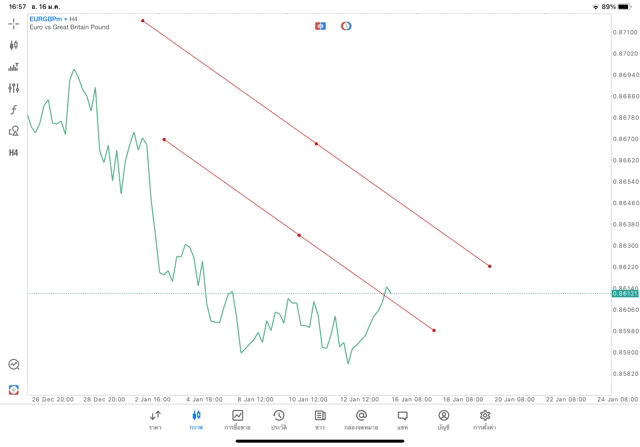Open the indicators function icon
The width and height of the screenshot is (640, 447).
click(14, 110)
